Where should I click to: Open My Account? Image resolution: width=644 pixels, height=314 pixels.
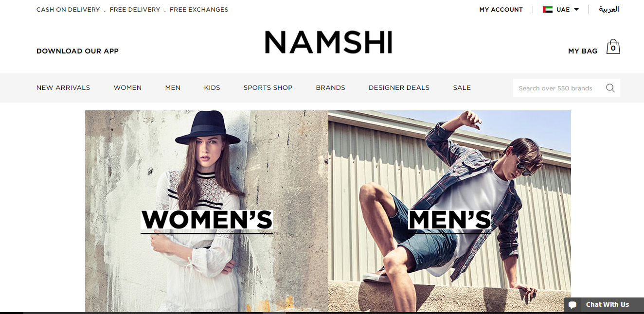[x=501, y=9]
